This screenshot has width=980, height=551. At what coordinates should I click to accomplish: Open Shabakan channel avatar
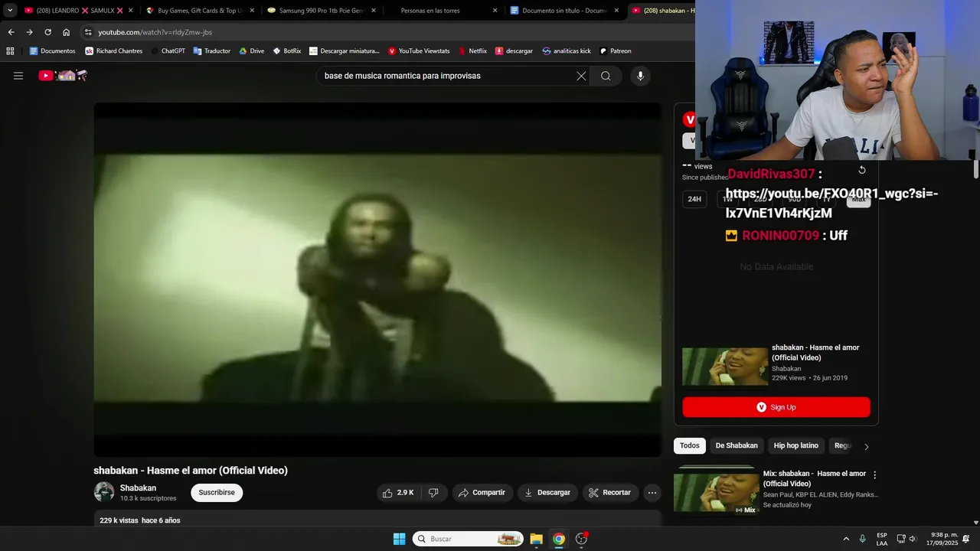click(x=104, y=492)
